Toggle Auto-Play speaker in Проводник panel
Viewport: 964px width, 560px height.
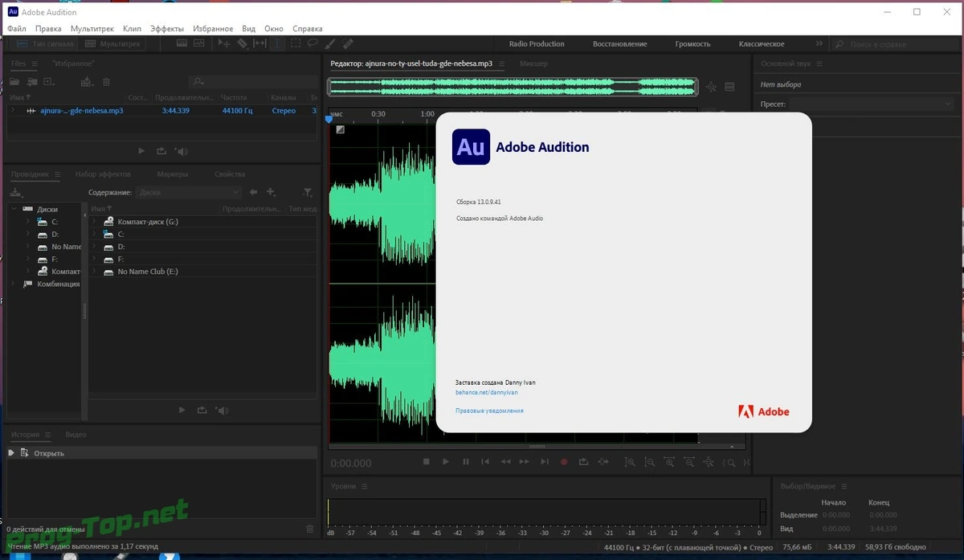pyautogui.click(x=222, y=411)
